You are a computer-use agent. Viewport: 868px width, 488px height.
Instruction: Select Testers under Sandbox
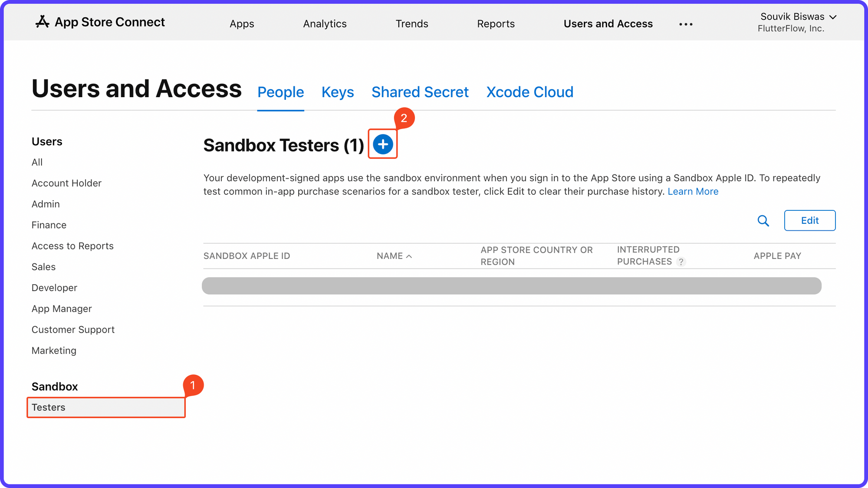[x=49, y=407]
